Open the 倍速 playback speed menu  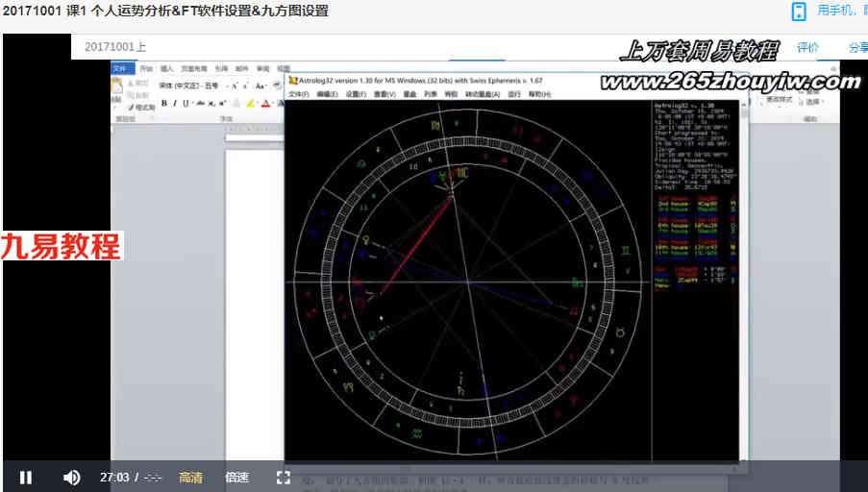click(236, 478)
